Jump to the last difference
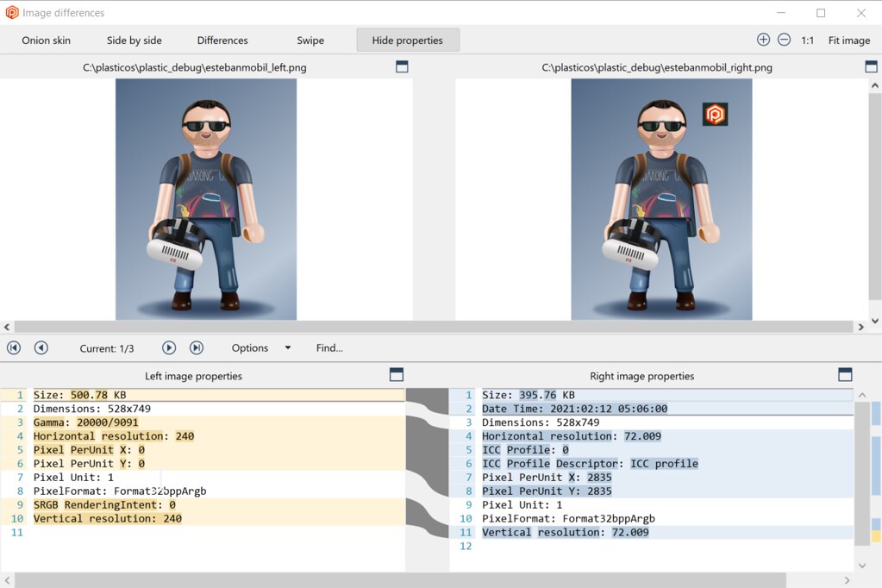Image resolution: width=882 pixels, height=588 pixels. (196, 347)
